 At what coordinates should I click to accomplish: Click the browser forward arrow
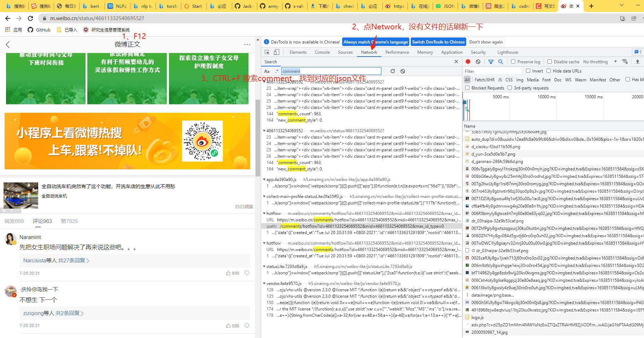(19, 18)
